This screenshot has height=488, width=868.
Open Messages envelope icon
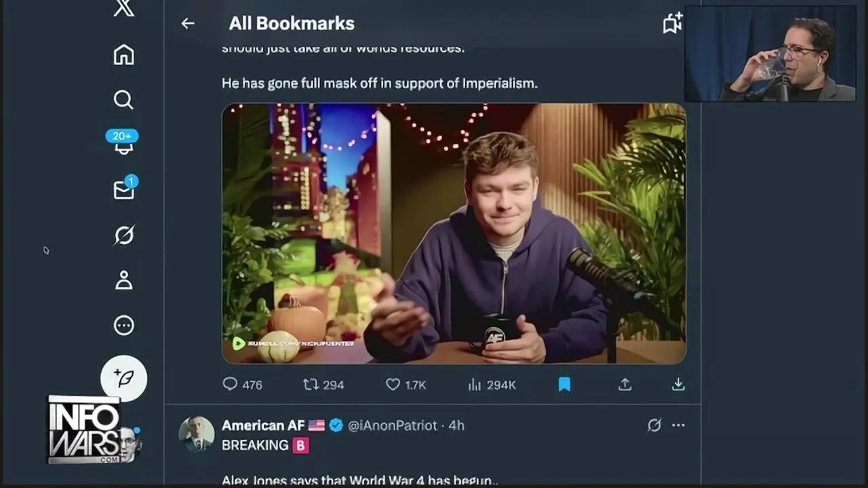[125, 188]
